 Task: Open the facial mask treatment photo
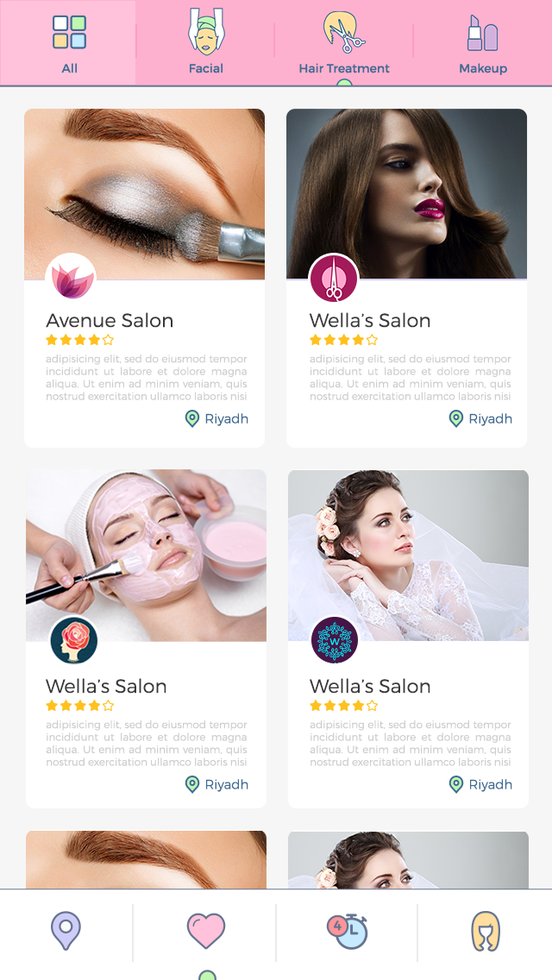pyautogui.click(x=147, y=555)
